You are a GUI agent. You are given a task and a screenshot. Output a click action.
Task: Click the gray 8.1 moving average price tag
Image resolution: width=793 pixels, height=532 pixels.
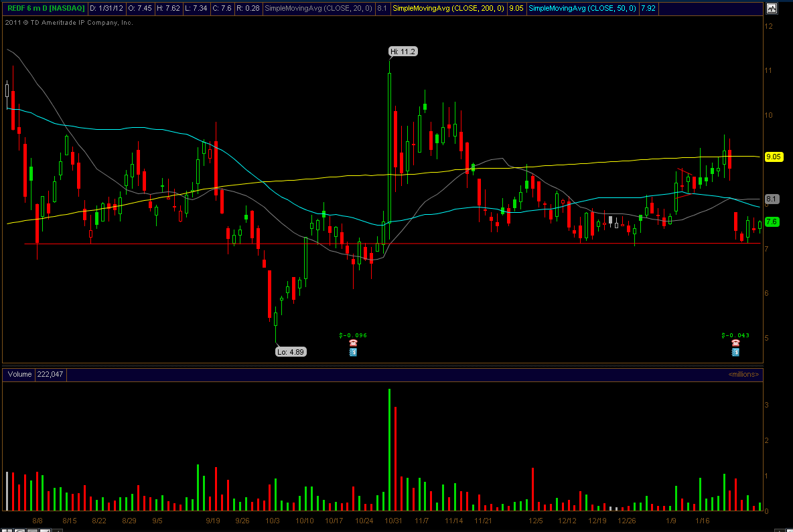pyautogui.click(x=771, y=199)
